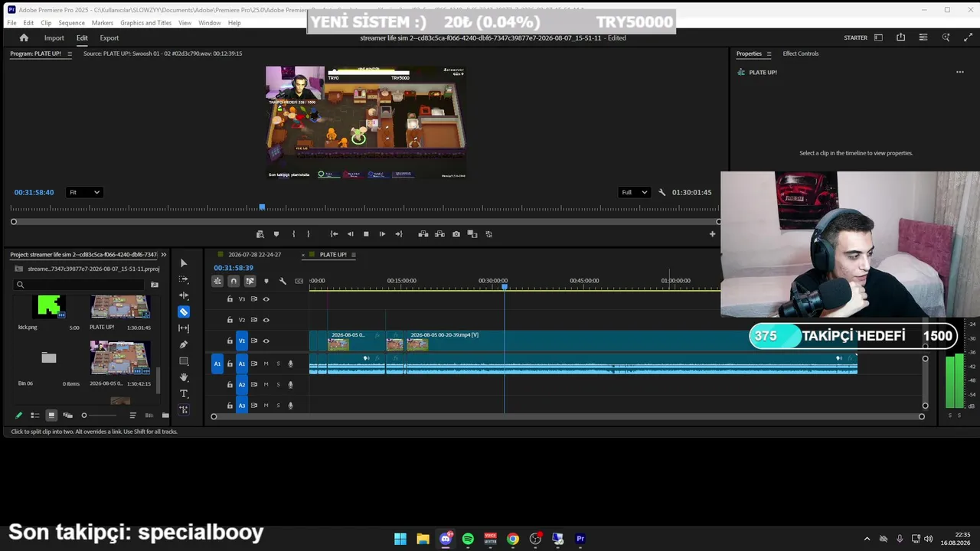Select the Selection tool arrow
The image size is (980, 551).
click(x=184, y=263)
